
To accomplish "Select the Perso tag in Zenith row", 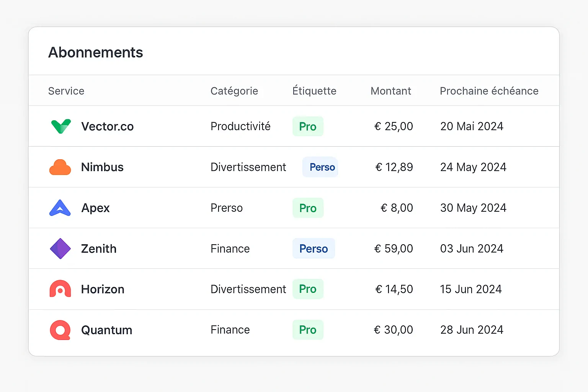I will (314, 248).
